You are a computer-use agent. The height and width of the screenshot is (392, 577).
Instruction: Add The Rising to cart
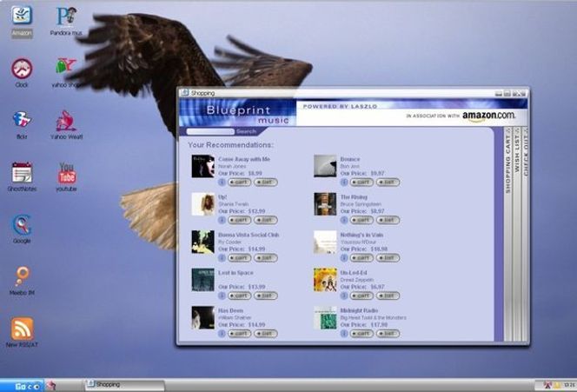361,220
